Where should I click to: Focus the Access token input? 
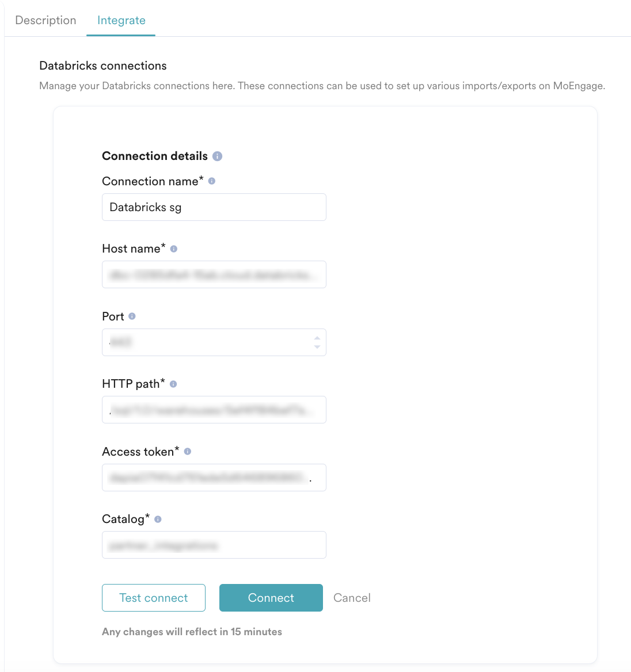[x=214, y=478]
